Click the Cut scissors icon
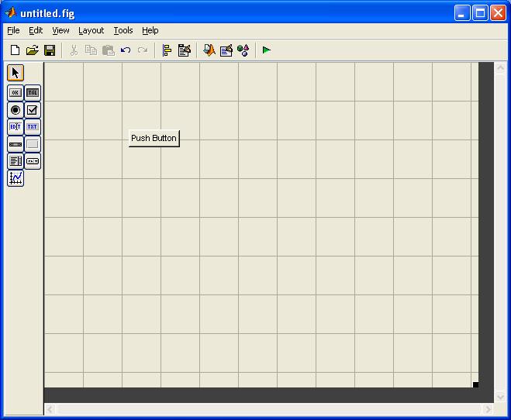 coord(74,50)
